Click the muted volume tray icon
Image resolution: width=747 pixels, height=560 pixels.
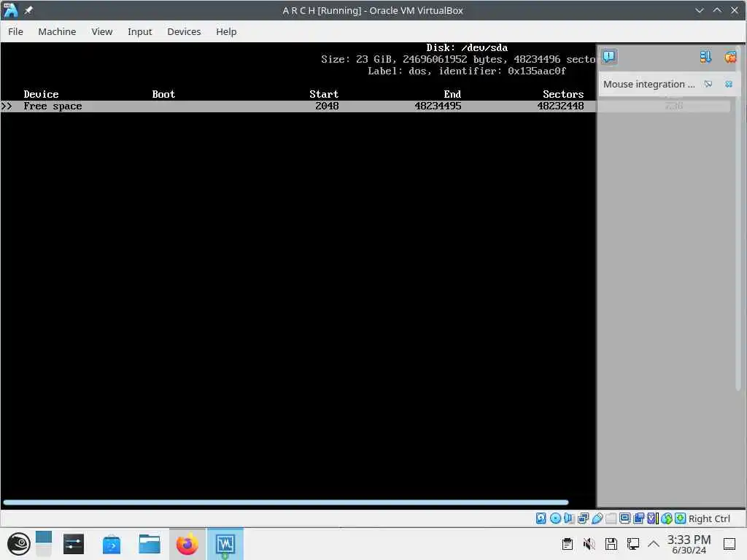[x=589, y=544]
